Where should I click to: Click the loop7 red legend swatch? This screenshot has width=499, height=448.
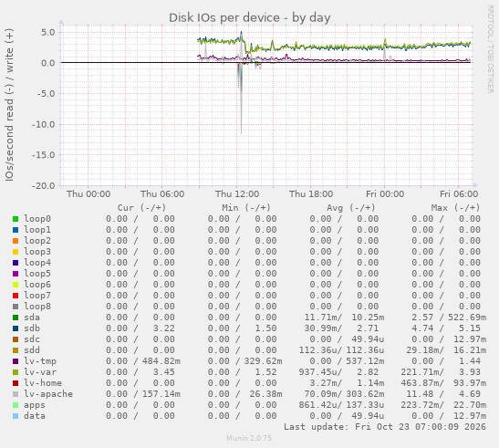click(16, 296)
